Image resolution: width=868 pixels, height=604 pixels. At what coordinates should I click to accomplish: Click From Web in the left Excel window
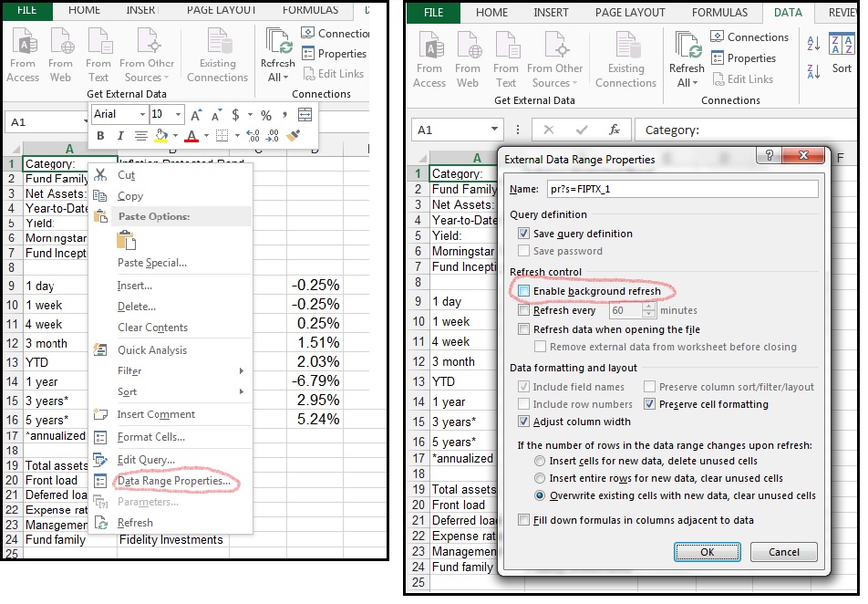pyautogui.click(x=60, y=56)
